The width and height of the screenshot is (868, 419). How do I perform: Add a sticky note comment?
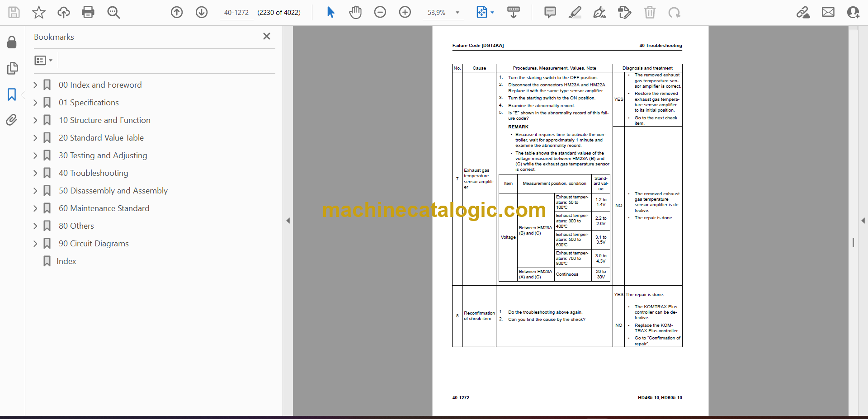[x=550, y=12]
